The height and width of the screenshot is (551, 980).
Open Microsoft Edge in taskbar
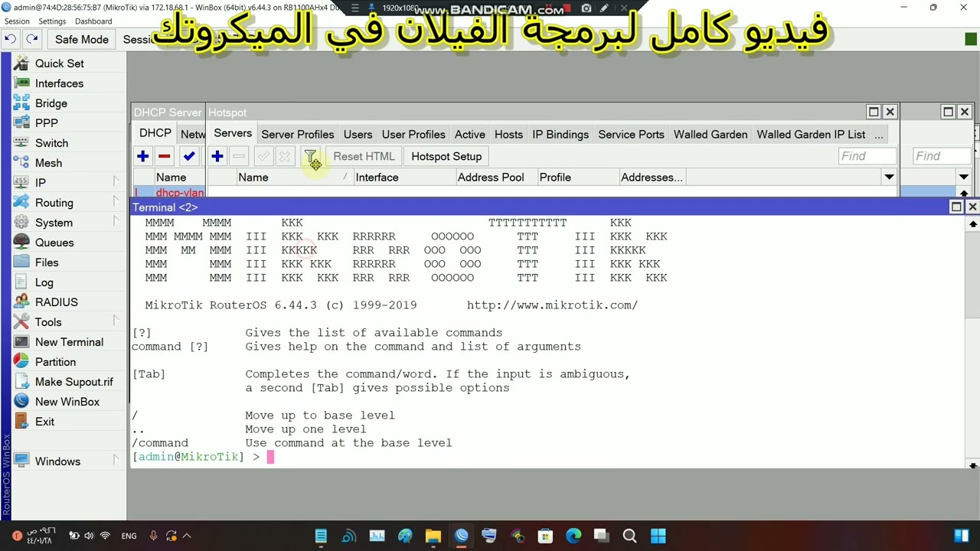(573, 536)
